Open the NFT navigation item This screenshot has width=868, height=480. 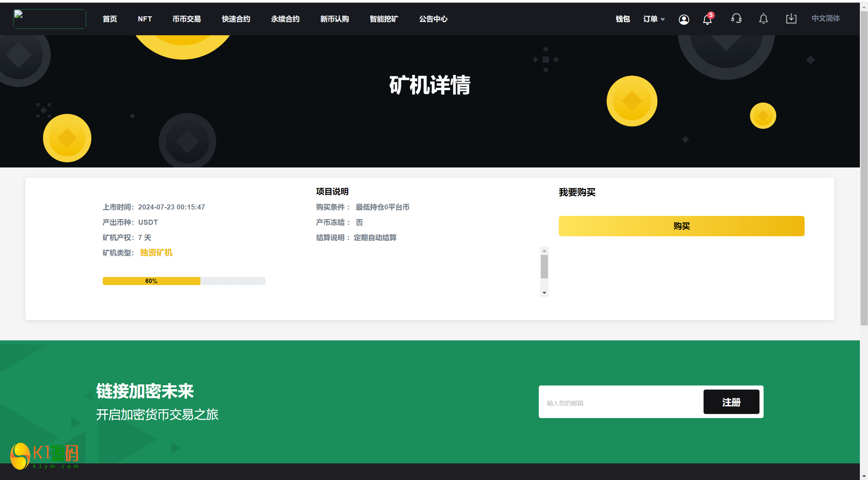145,19
